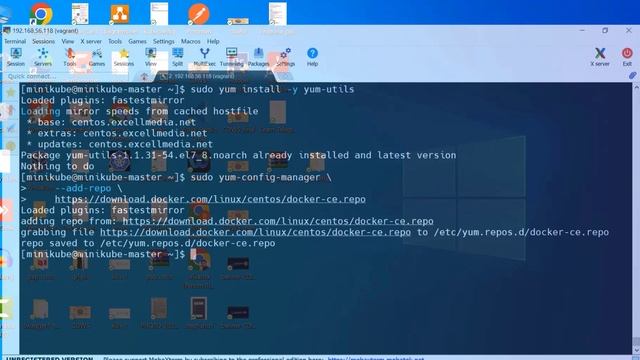Click the last empty minikube-master prompt
The width and height of the screenshot is (640, 360).
pyautogui.click(x=109, y=254)
